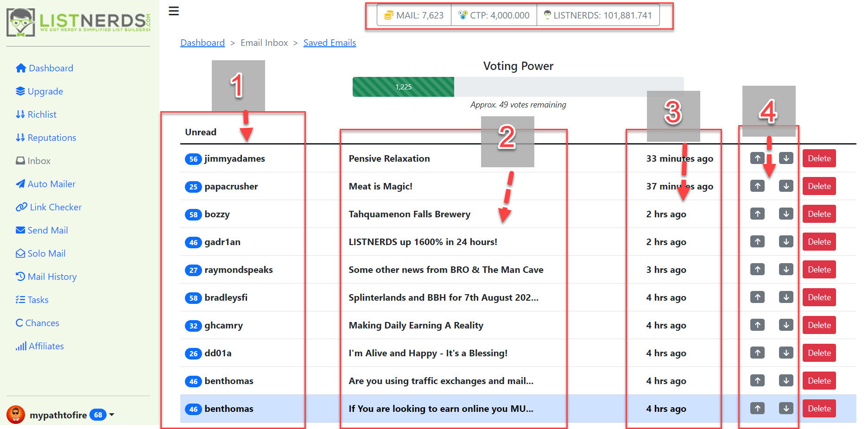The image size is (868, 429).
Task: Downvote gadr1an's LISTNERDS up 1600% email
Action: pyautogui.click(x=786, y=242)
